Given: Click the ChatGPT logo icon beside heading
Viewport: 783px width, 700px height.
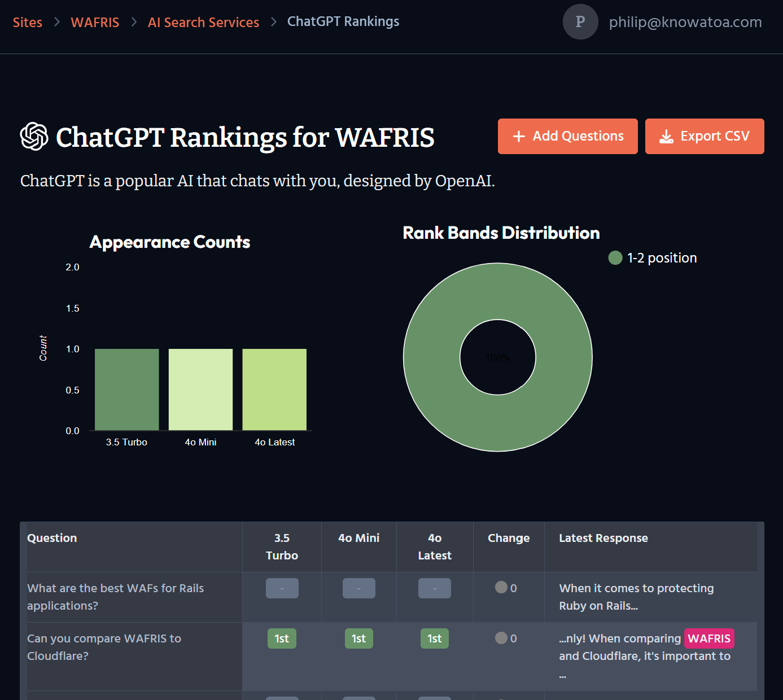Looking at the screenshot, I should [x=34, y=137].
